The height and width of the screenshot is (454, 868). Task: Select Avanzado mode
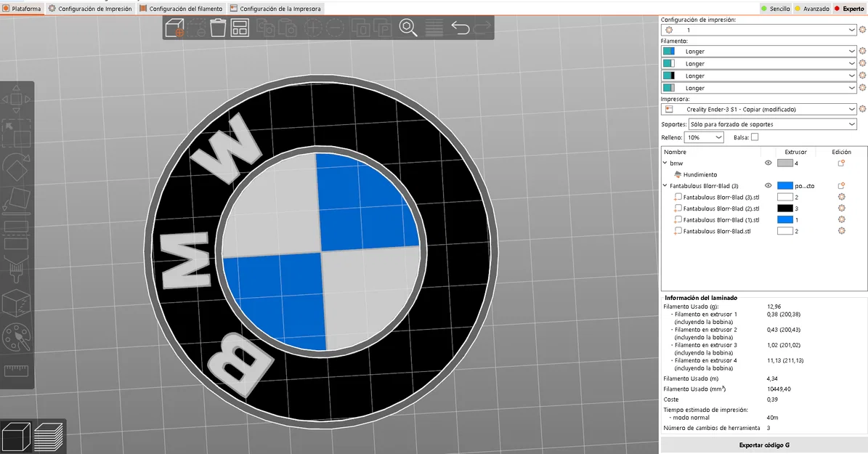(x=812, y=8)
